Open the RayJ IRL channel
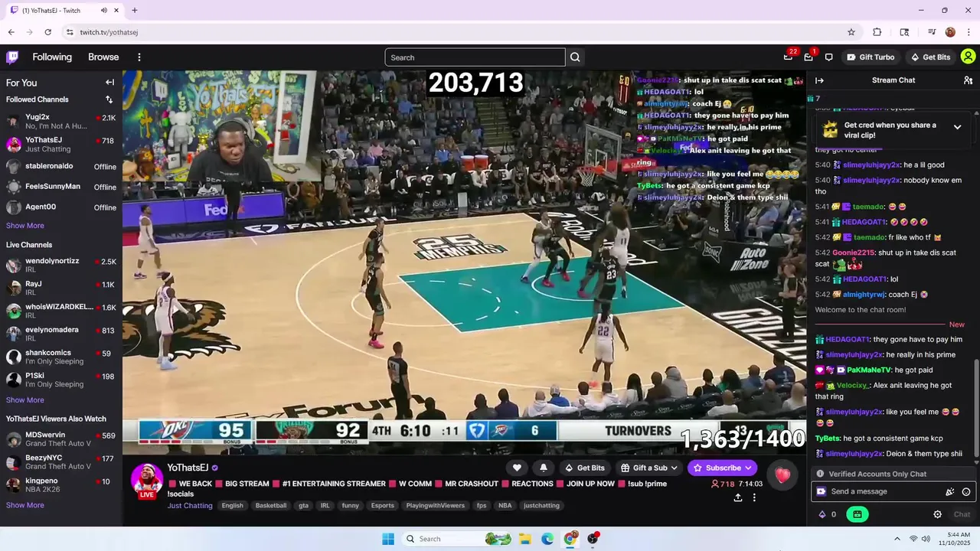Viewport: 980px width, 551px height. [x=61, y=288]
